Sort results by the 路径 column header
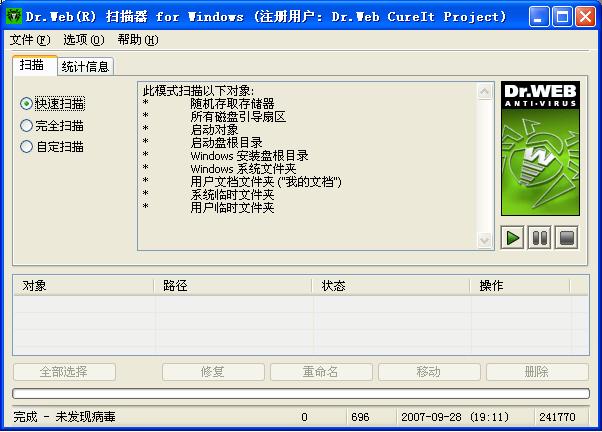Screen dimensions: 602x432 click(232, 286)
